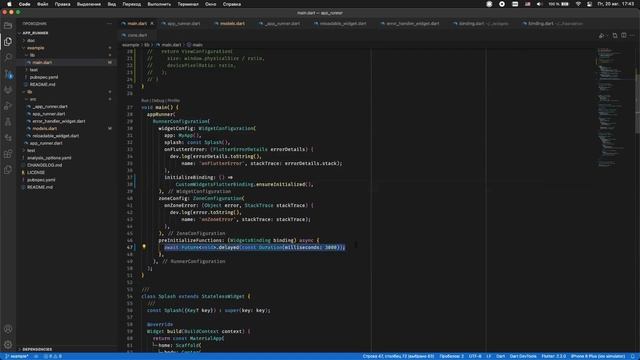The width and height of the screenshot is (640, 360).
Task: Change encoding via UTF-8 status item
Action: click(475, 356)
